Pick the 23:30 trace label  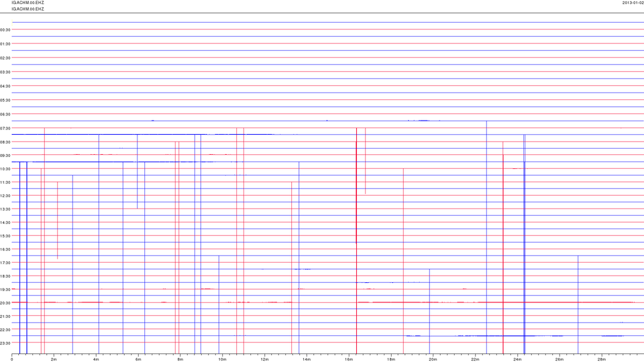pyautogui.click(x=5, y=343)
